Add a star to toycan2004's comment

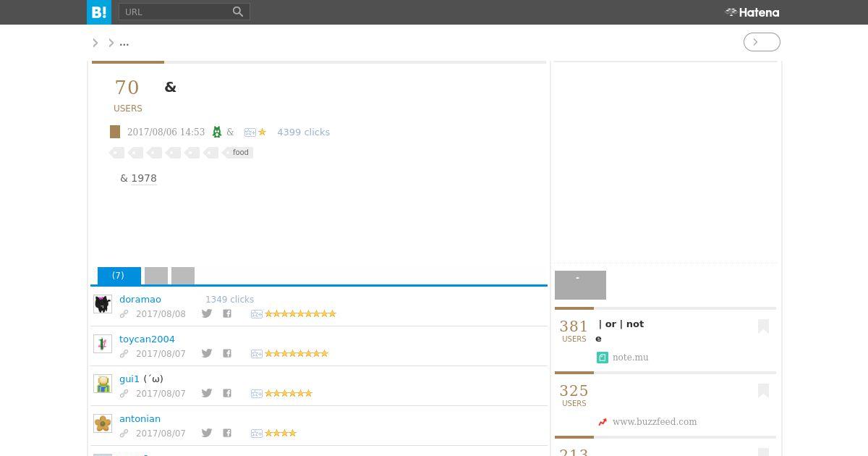click(256, 354)
